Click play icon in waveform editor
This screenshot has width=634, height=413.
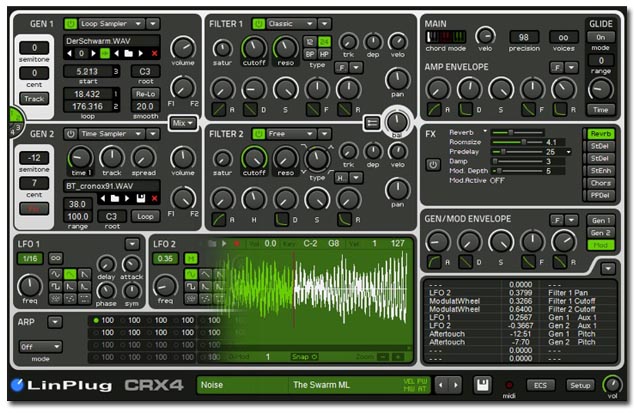point(224,244)
